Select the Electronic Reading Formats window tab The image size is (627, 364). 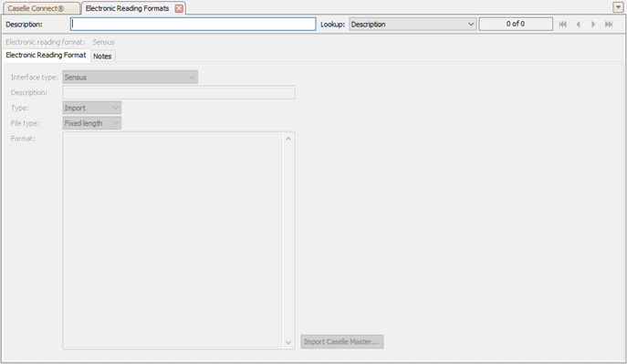tap(127, 8)
